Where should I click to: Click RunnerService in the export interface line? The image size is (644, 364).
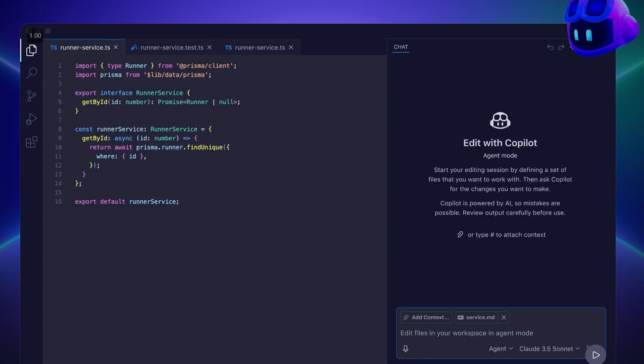tap(160, 93)
